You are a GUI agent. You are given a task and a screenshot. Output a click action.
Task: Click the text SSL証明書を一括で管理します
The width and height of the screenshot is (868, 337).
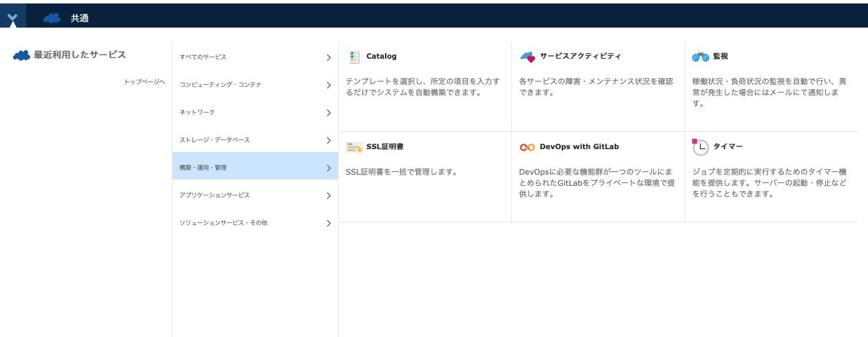click(402, 171)
